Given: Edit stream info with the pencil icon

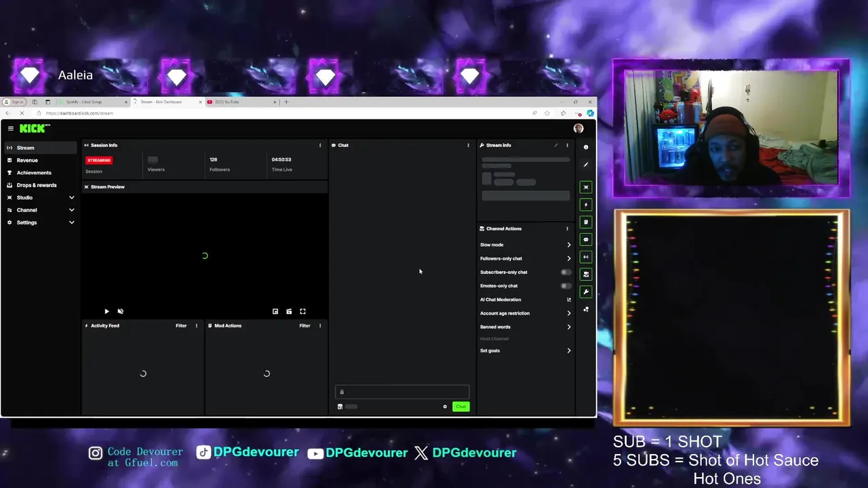Looking at the screenshot, I should (x=556, y=145).
